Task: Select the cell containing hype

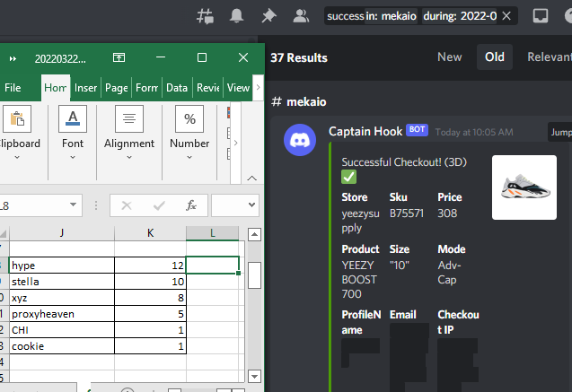Action: pyautogui.click(x=62, y=266)
